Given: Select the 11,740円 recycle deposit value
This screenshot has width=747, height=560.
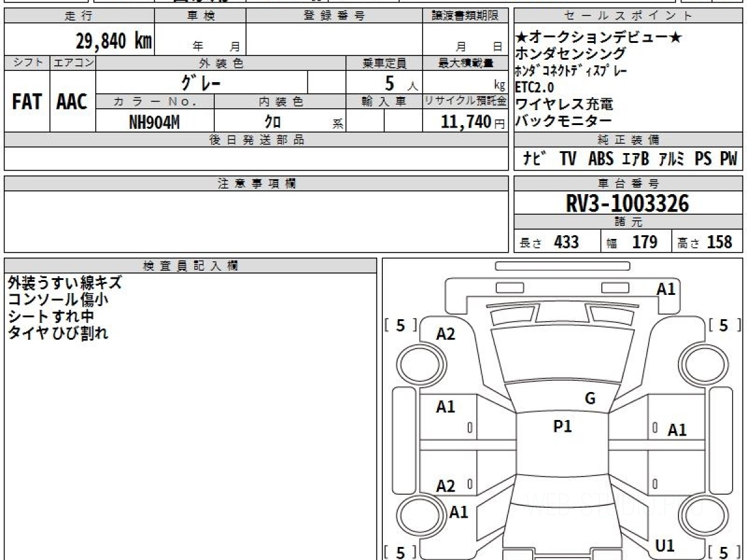Looking at the screenshot, I should click(466, 122).
